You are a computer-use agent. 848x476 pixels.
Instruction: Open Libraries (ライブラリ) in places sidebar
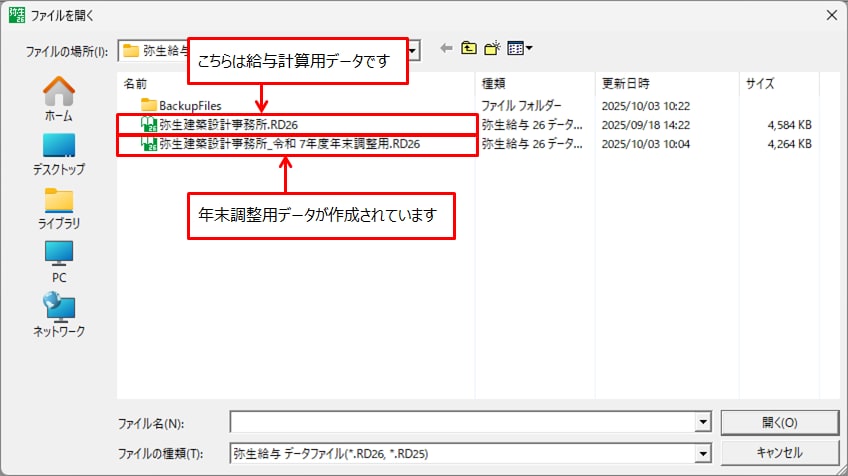[x=58, y=208]
